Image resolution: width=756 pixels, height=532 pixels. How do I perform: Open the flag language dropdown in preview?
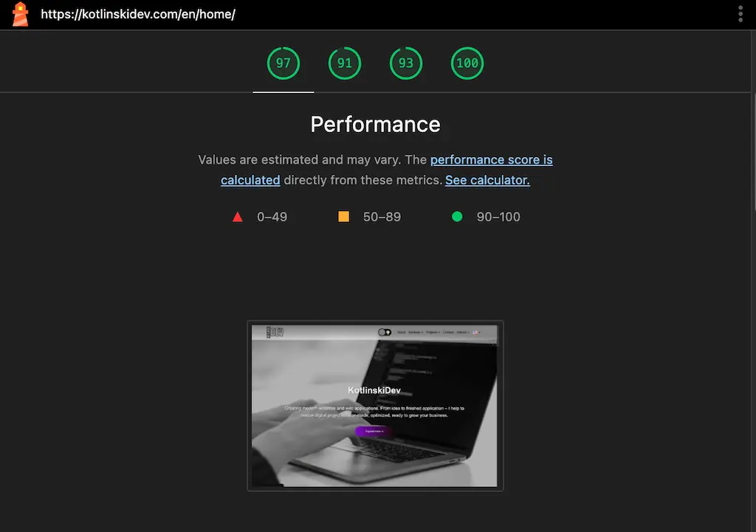pos(476,332)
